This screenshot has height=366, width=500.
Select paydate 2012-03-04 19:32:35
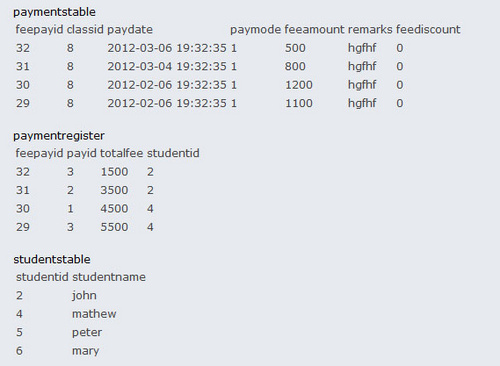pos(167,66)
